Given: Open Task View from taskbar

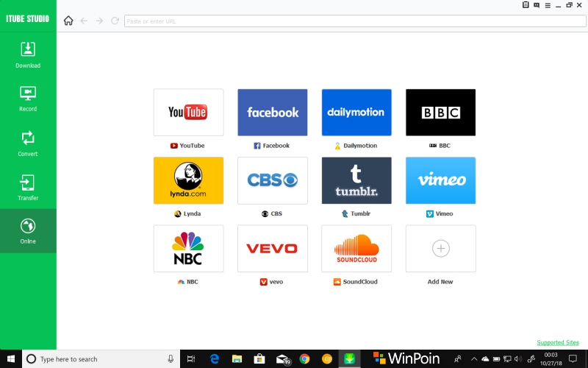Looking at the screenshot, I should [191, 359].
